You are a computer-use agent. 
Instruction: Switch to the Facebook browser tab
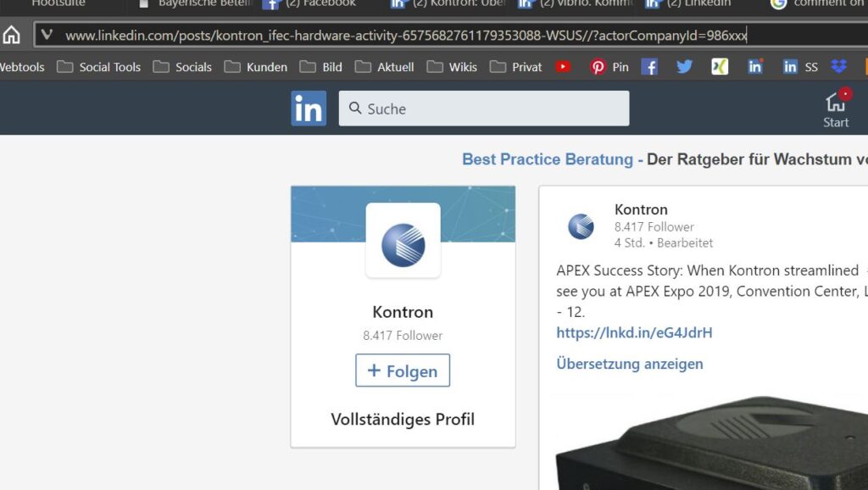tap(309, 3)
